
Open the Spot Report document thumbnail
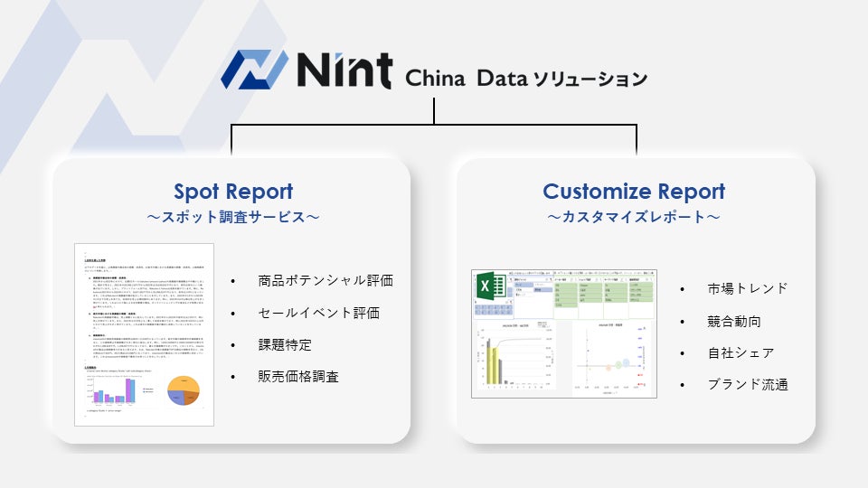pos(144,334)
